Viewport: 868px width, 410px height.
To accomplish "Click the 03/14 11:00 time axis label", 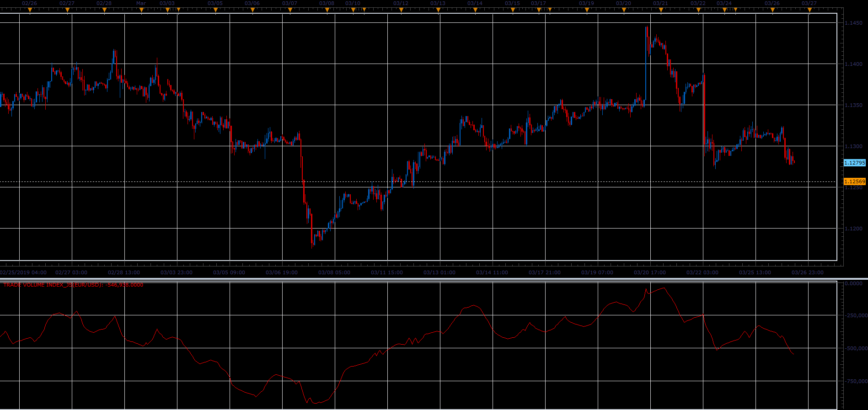I will coord(492,272).
